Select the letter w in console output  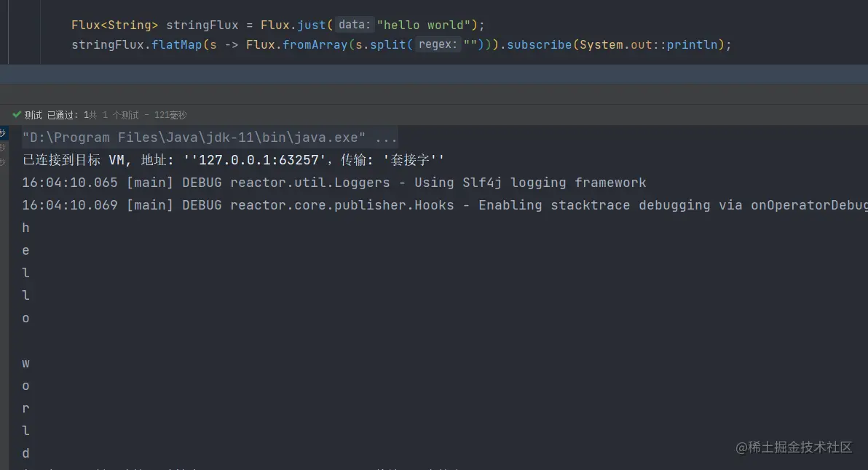point(25,363)
